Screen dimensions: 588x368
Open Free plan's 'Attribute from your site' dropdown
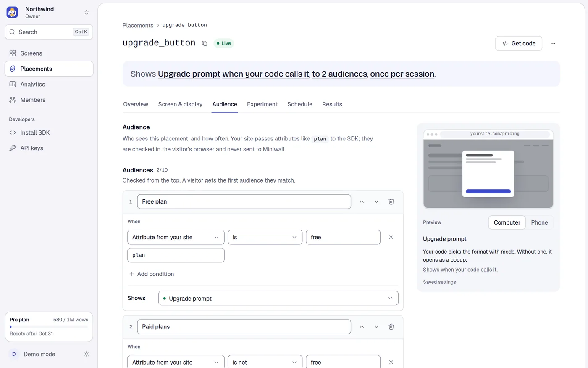(x=176, y=237)
